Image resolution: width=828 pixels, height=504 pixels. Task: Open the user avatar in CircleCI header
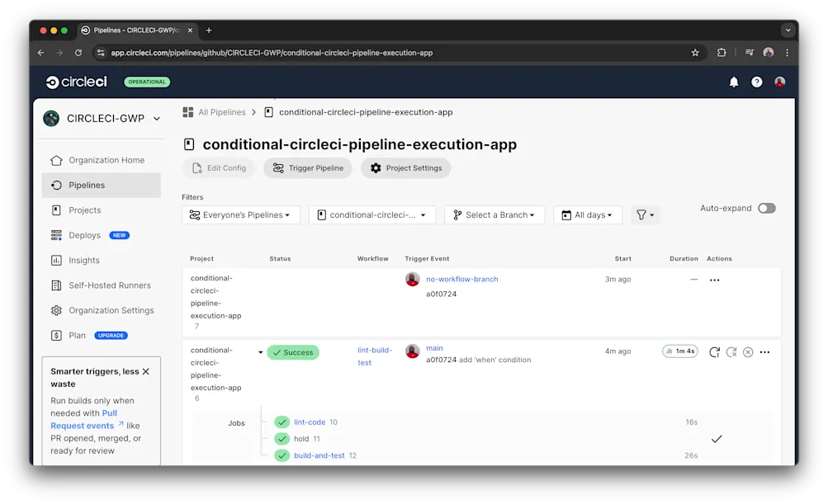[x=779, y=82]
